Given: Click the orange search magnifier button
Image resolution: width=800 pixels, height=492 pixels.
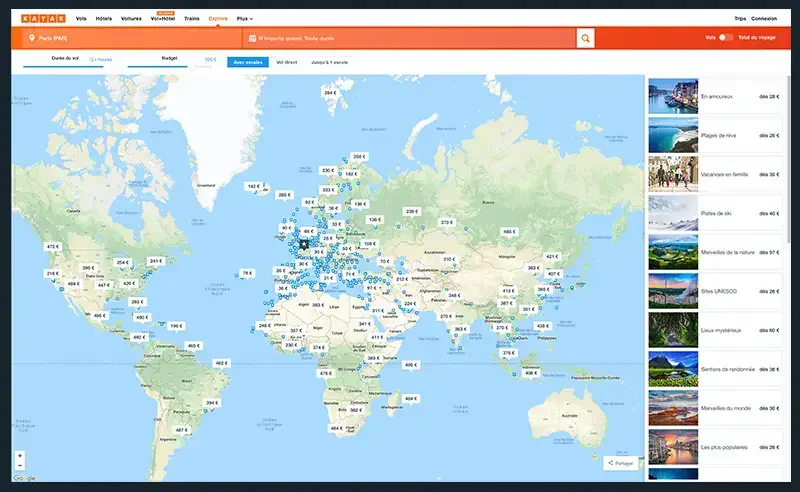Looking at the screenshot, I should coord(586,38).
